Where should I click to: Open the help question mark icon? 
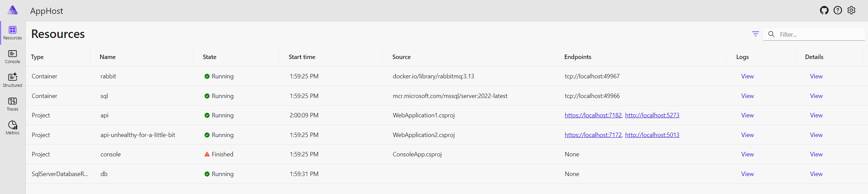click(x=838, y=11)
